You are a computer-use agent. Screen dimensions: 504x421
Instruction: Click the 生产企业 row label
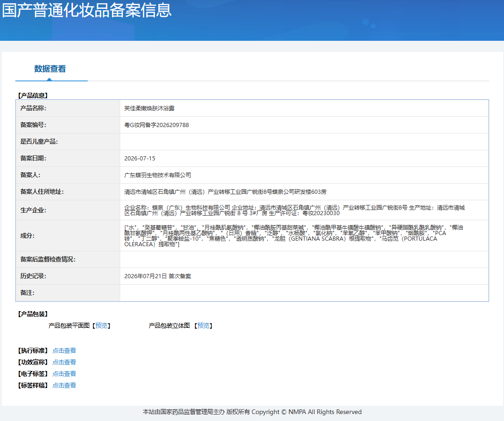33,210
